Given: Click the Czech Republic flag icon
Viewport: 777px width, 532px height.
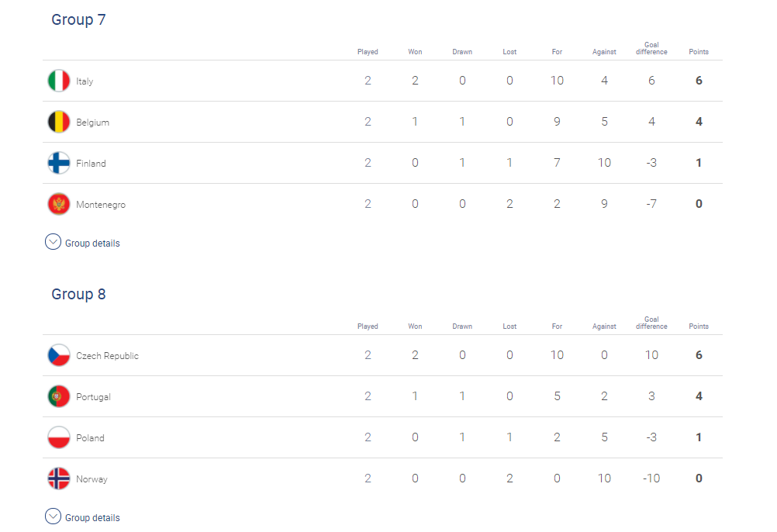Looking at the screenshot, I should pos(58,355).
